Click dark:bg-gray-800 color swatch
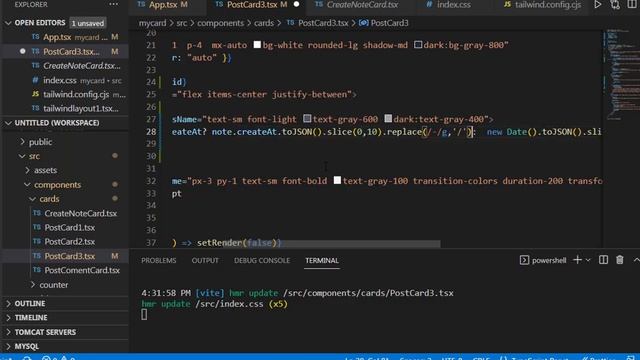The width and height of the screenshot is (640, 360). click(418, 44)
